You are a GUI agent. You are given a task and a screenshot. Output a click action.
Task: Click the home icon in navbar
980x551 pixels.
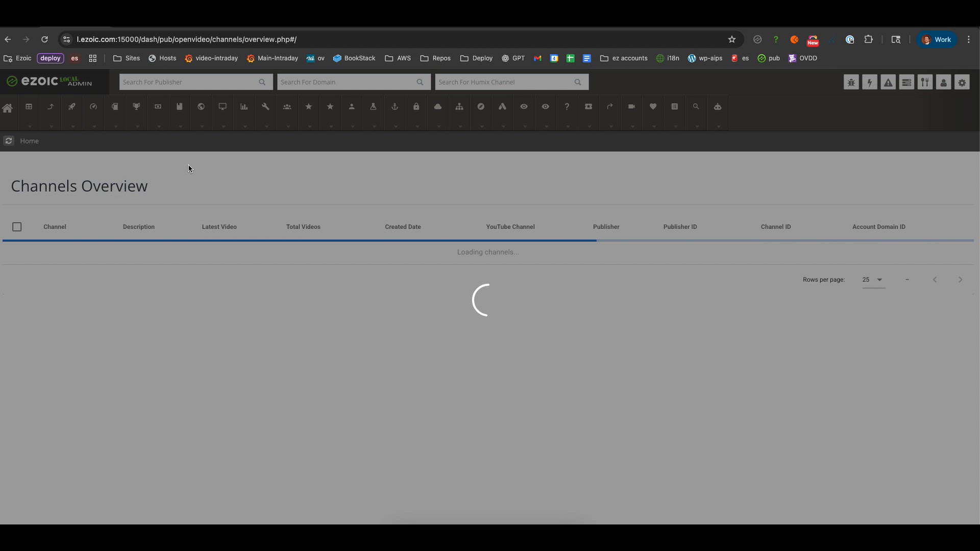8,108
